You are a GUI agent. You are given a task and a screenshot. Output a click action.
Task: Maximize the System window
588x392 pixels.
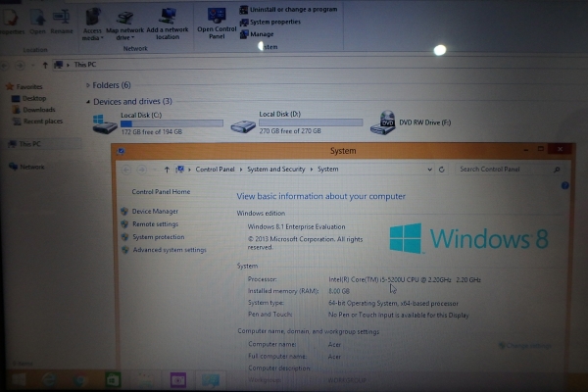point(541,149)
